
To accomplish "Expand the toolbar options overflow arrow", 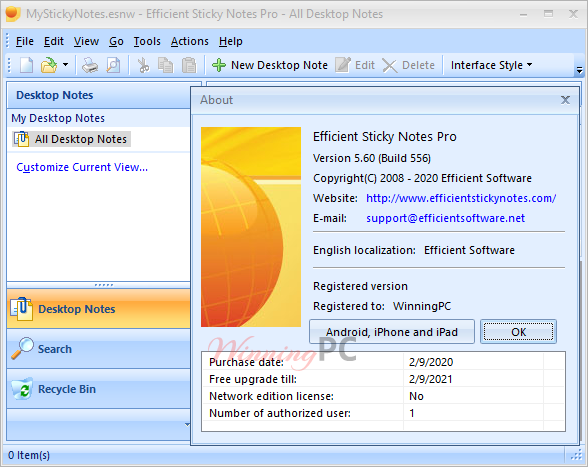I will (579, 70).
